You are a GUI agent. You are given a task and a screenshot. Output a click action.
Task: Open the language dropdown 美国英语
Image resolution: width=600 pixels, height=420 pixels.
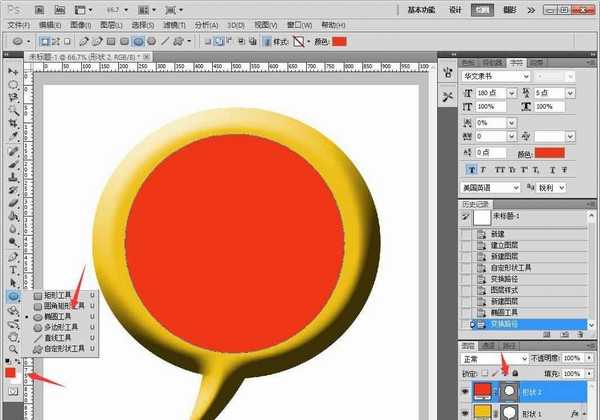[x=490, y=187]
